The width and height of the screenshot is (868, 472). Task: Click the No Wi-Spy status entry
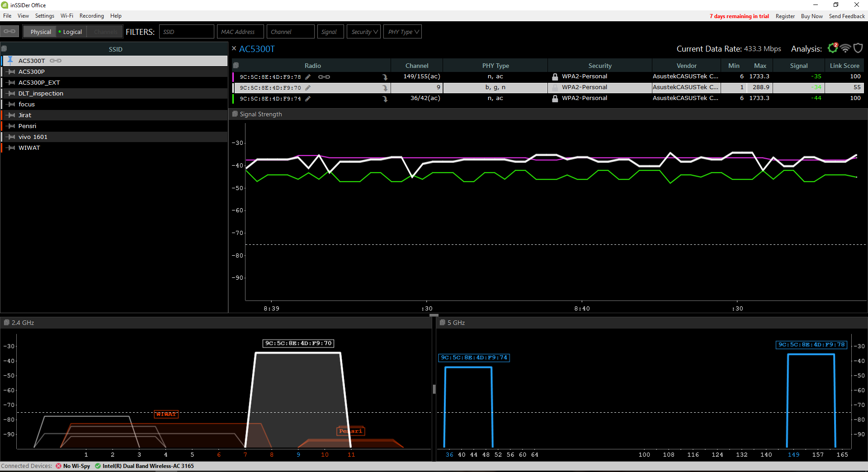(73, 466)
